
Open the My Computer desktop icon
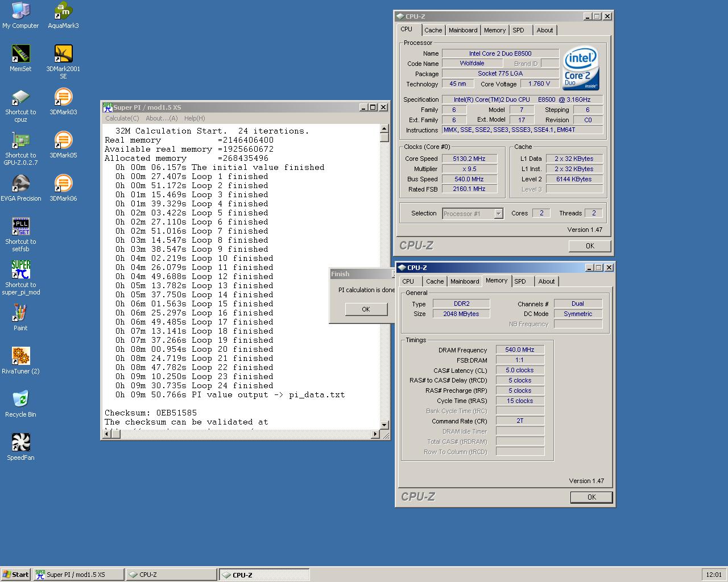click(20, 15)
